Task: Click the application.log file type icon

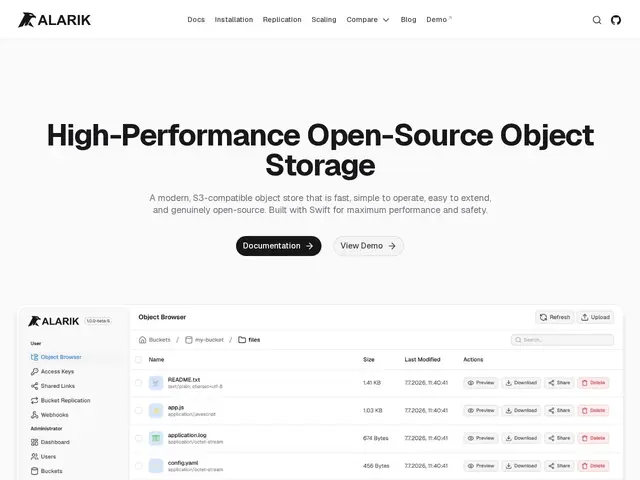Action: [x=156, y=438]
